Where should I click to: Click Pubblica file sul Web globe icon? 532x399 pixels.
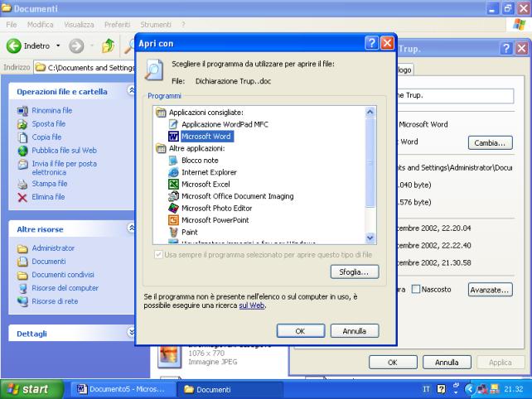pos(22,151)
